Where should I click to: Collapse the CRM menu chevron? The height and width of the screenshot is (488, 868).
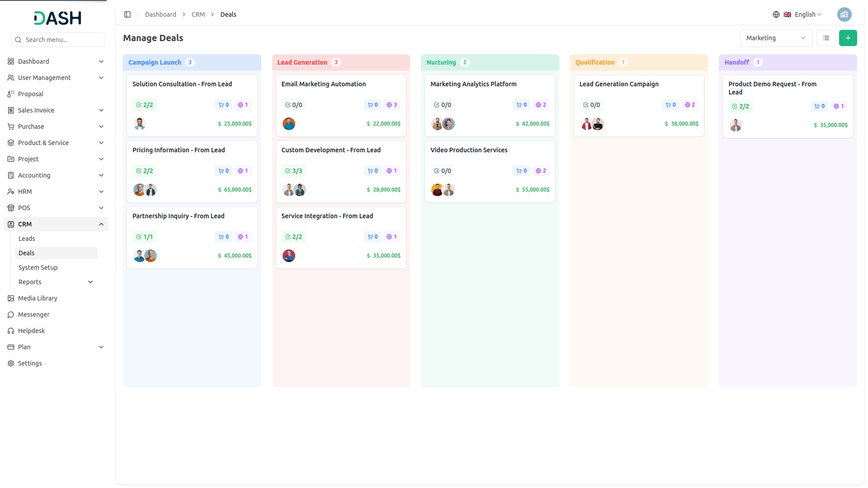(x=101, y=224)
